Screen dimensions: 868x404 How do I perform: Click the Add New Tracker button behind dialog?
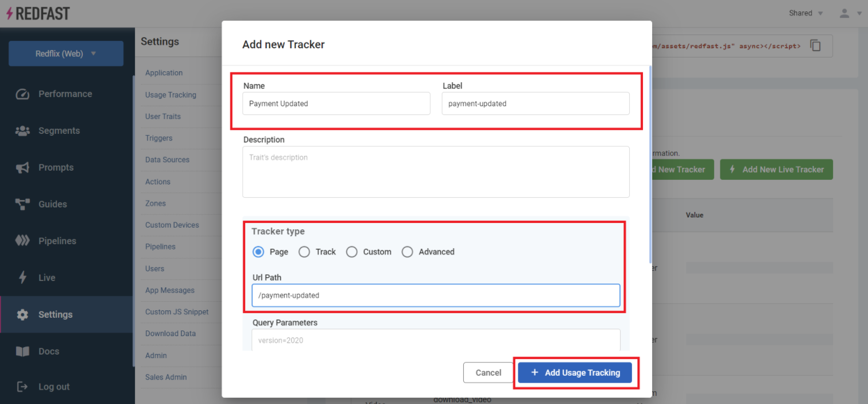[682, 170]
